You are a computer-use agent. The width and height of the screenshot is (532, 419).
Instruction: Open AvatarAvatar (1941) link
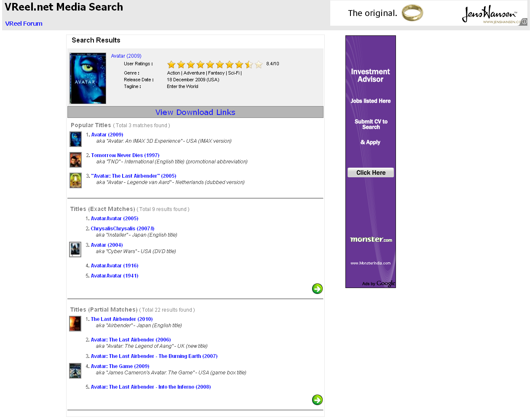click(115, 276)
